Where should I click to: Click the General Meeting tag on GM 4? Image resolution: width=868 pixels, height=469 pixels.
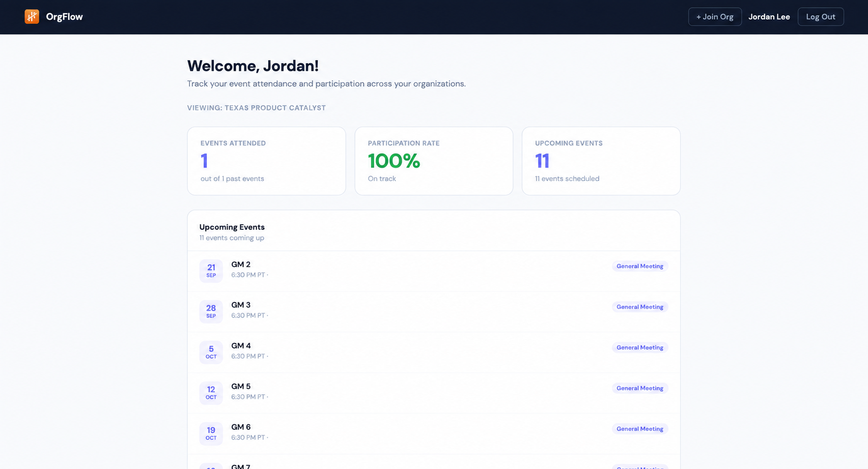click(x=639, y=347)
